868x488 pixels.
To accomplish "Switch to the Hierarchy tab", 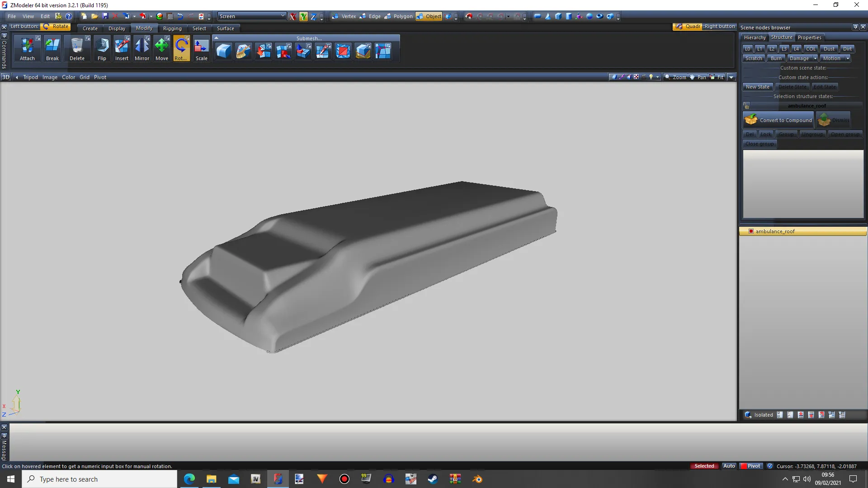I will pyautogui.click(x=755, y=38).
